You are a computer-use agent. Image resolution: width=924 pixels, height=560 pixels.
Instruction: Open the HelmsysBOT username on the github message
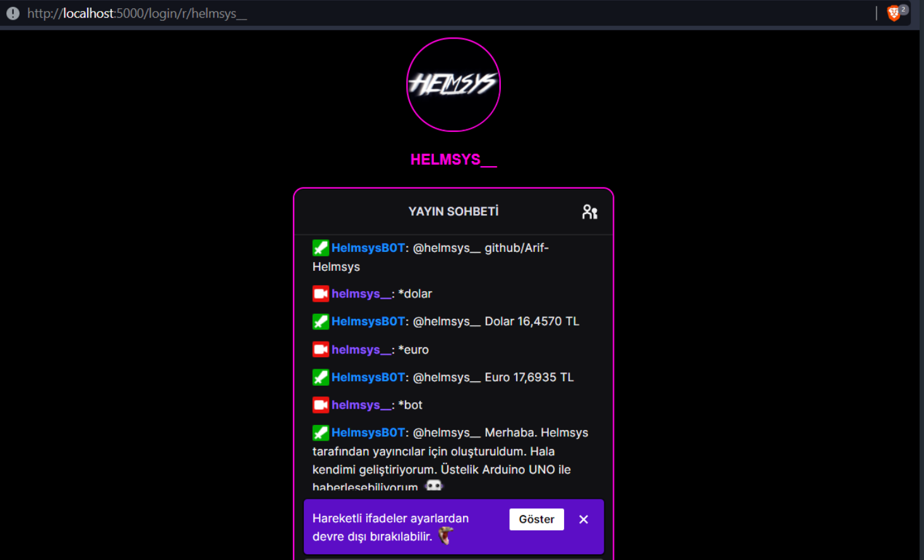[x=368, y=248]
